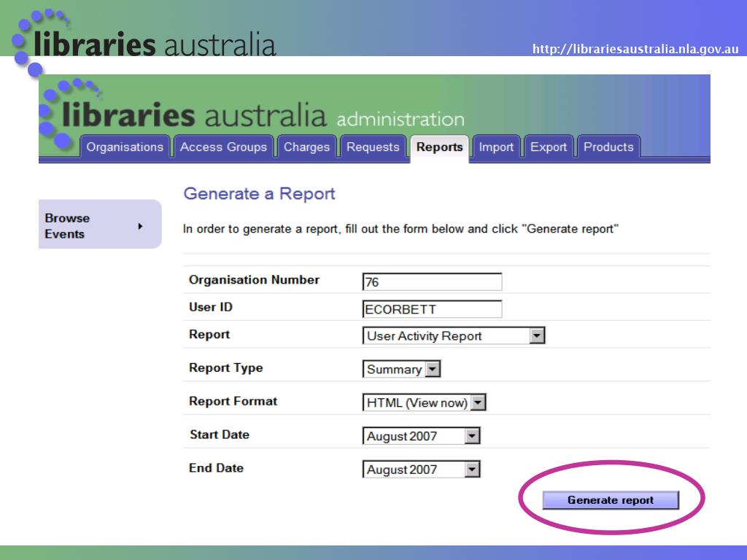747x560 pixels.
Task: Select the Reports tab
Action: [440, 147]
